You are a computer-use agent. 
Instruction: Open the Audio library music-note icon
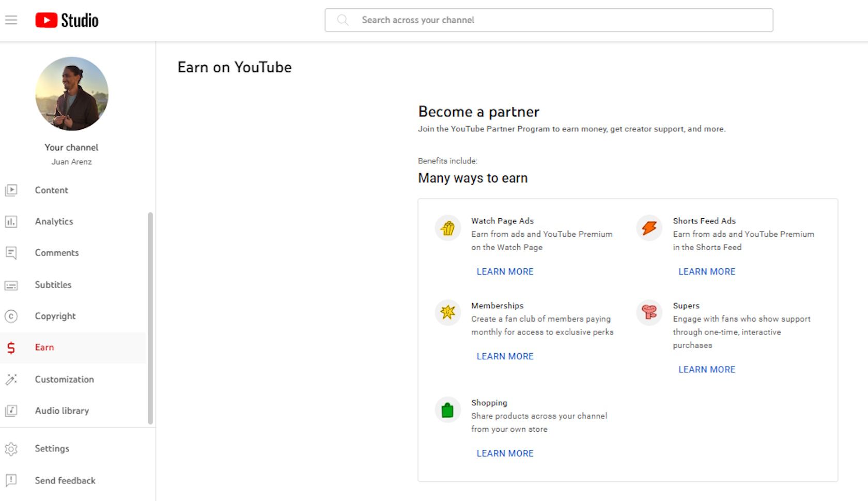[11, 411]
